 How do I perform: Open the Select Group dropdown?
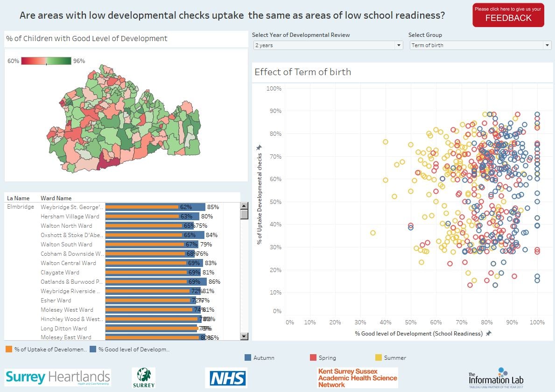coord(480,45)
